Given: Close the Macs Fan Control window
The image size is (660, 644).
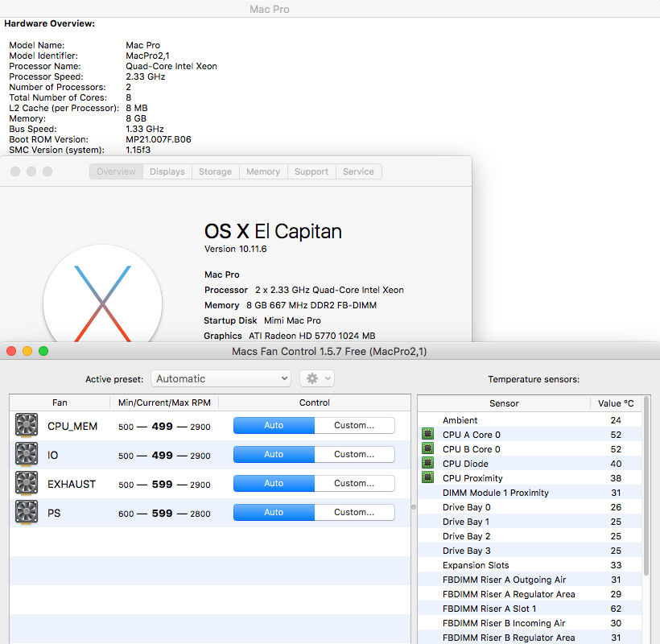Looking at the screenshot, I should [11, 351].
